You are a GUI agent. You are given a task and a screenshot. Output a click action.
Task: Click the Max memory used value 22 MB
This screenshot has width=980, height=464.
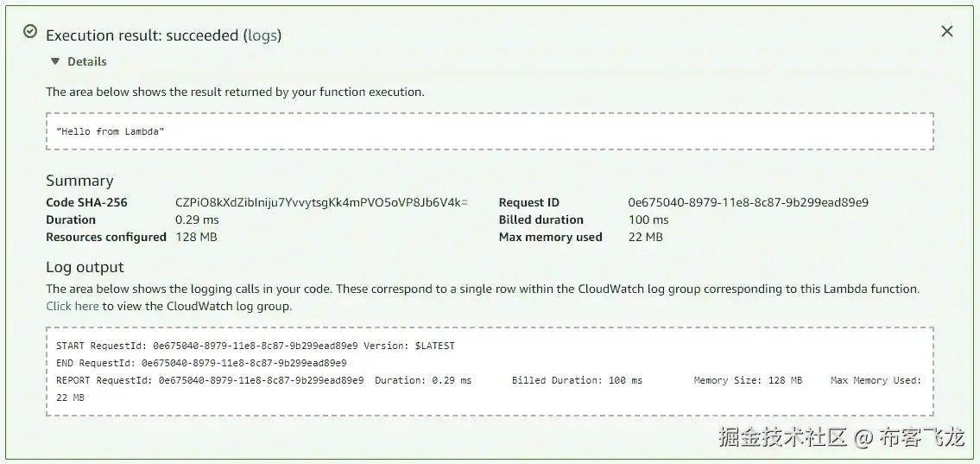pos(645,237)
